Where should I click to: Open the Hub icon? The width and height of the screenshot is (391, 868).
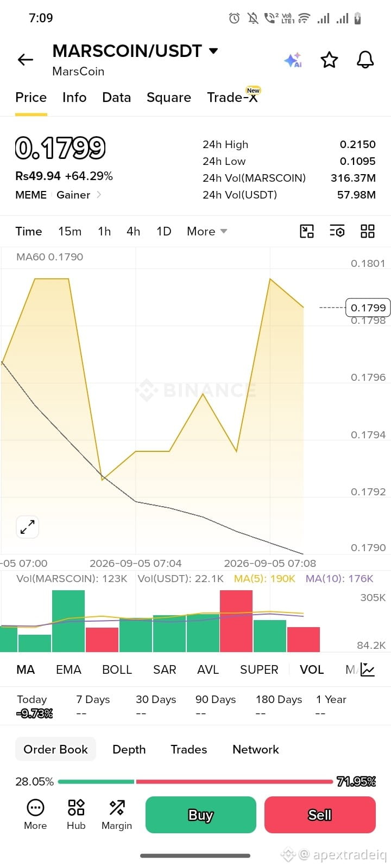click(76, 814)
